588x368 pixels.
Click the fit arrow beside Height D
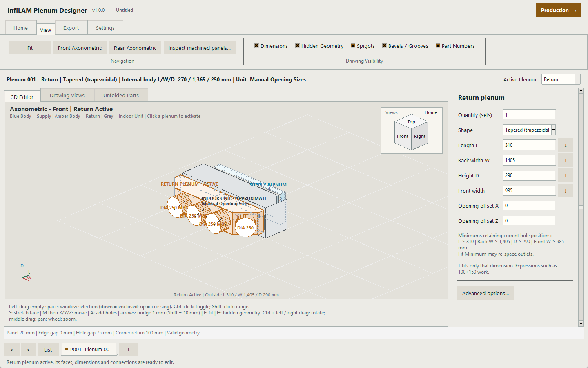coord(566,175)
